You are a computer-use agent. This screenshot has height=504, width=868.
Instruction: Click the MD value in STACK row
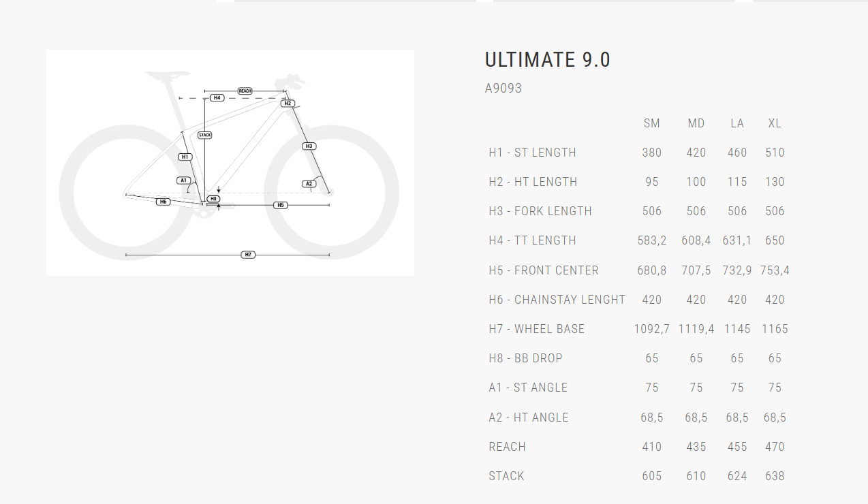point(696,476)
